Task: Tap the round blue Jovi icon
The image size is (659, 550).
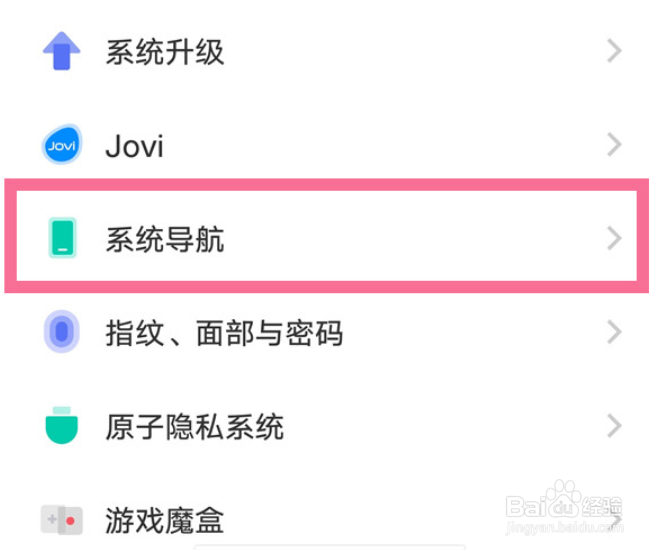Action: [62, 145]
